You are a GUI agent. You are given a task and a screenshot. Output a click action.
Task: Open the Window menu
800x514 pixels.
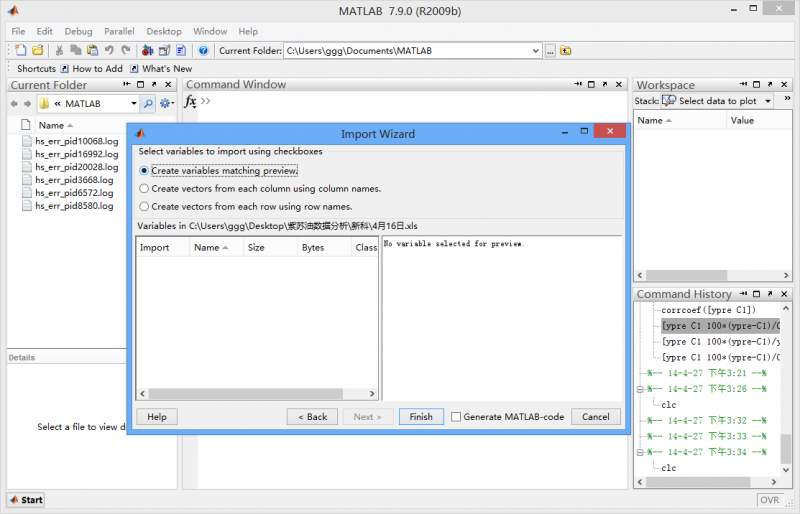click(210, 31)
